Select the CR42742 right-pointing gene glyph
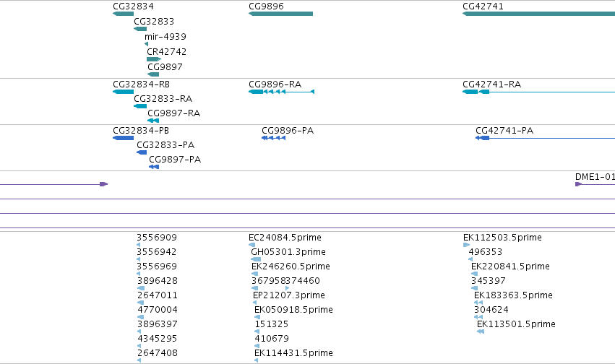Image resolution: width=615 pixels, height=364 pixels. click(154, 59)
